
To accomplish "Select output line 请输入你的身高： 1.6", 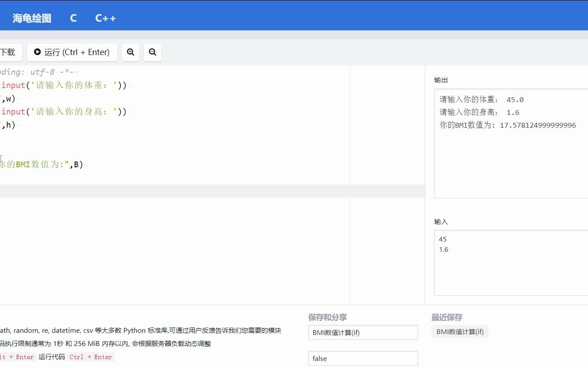I will 479,112.
